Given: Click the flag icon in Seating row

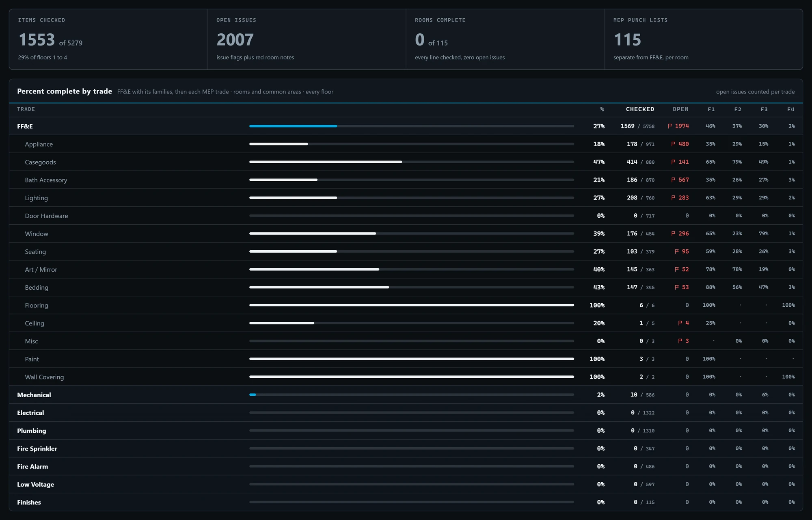Looking at the screenshot, I should pyautogui.click(x=676, y=251).
